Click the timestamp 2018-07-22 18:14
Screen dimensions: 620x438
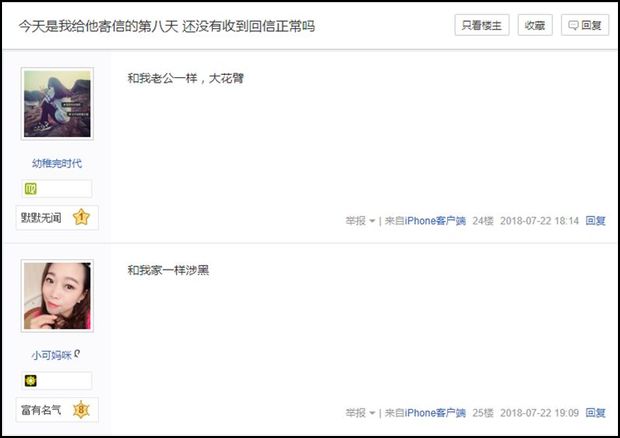click(x=539, y=221)
